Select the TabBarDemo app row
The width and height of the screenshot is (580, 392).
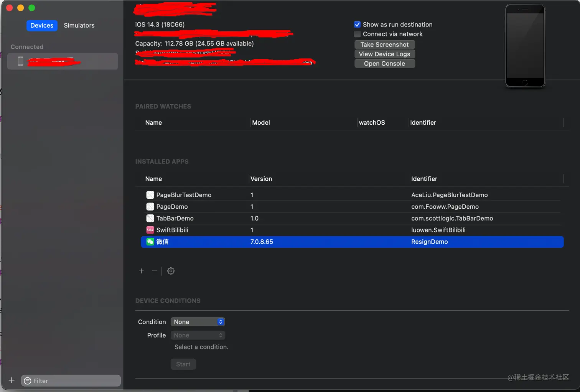pyautogui.click(x=352, y=218)
